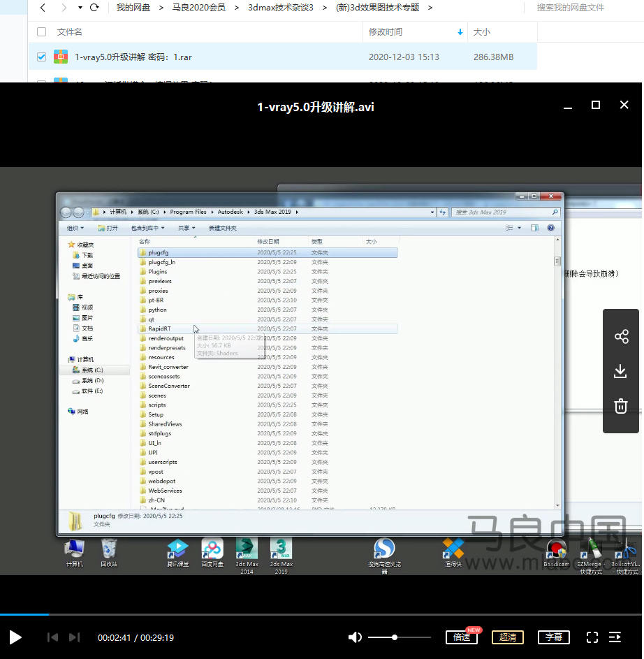Image resolution: width=644 pixels, height=659 pixels.
Task: Sort files by 修改时间 column
Action: click(386, 32)
